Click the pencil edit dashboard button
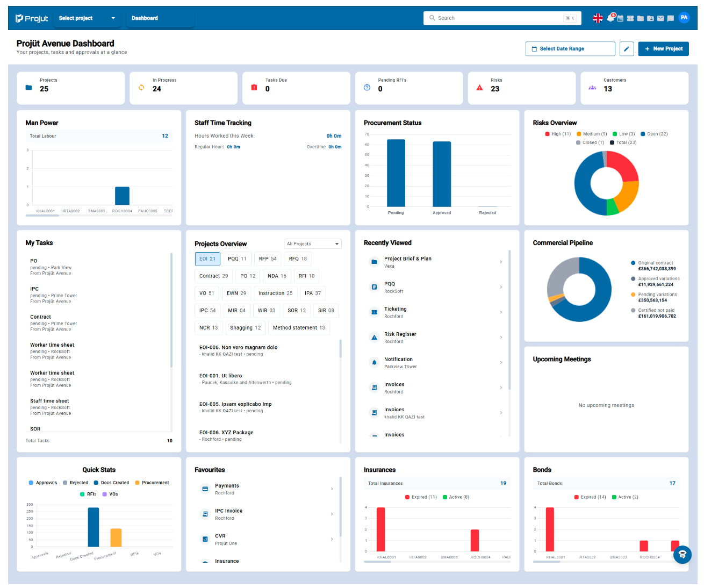704x588 pixels. (x=627, y=49)
